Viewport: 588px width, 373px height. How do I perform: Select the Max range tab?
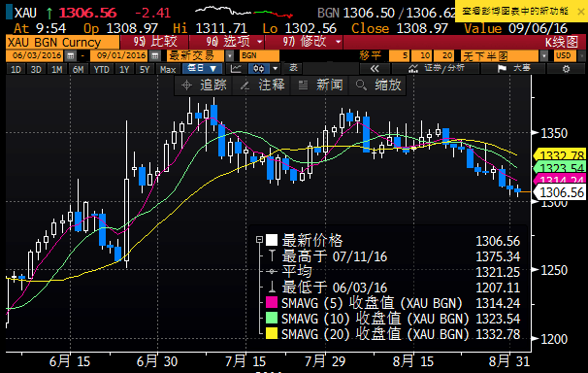(168, 69)
